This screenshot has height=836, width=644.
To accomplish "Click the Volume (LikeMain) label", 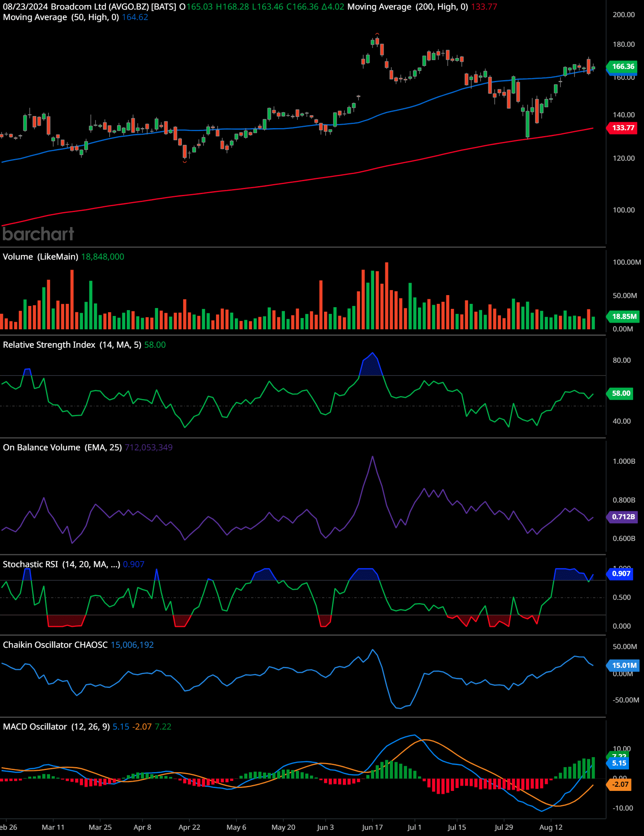I will pos(40,257).
